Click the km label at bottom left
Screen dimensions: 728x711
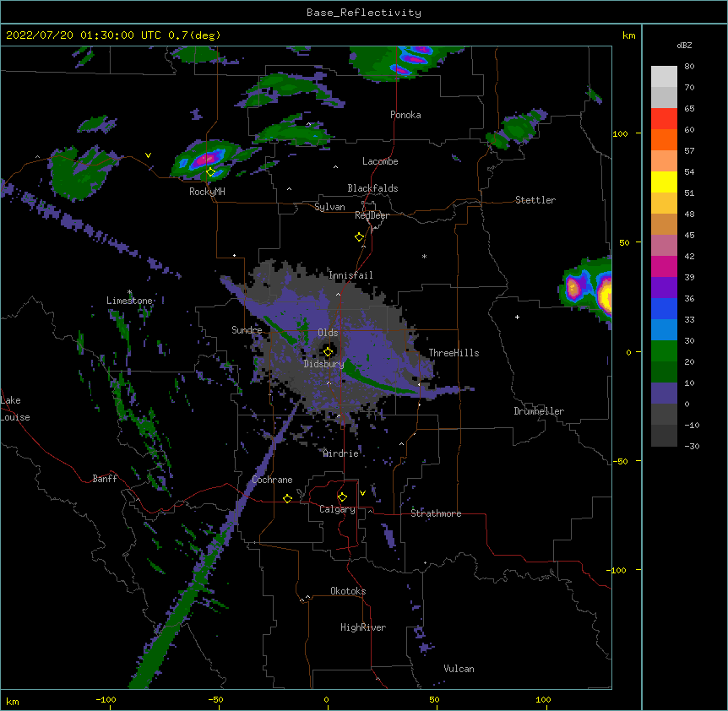tap(13, 701)
